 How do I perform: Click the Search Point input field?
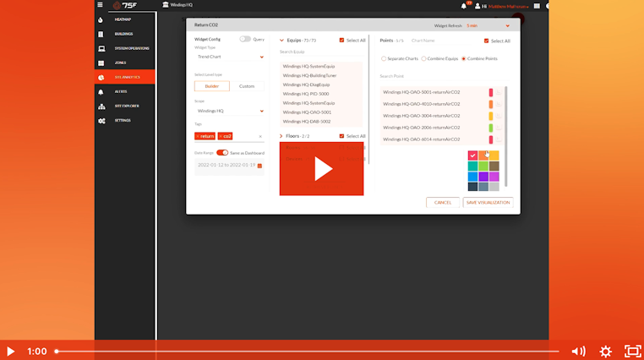click(441, 76)
